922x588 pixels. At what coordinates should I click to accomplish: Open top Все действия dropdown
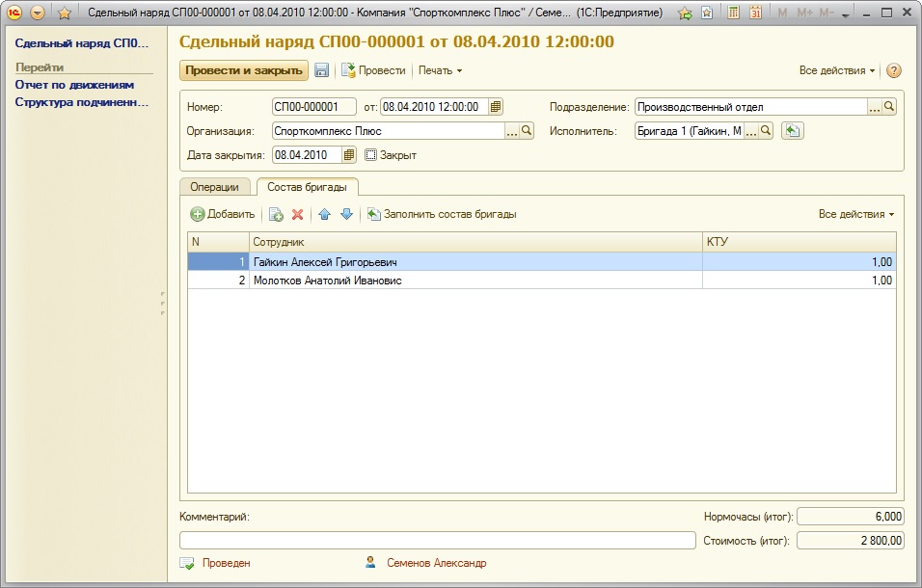tap(836, 70)
